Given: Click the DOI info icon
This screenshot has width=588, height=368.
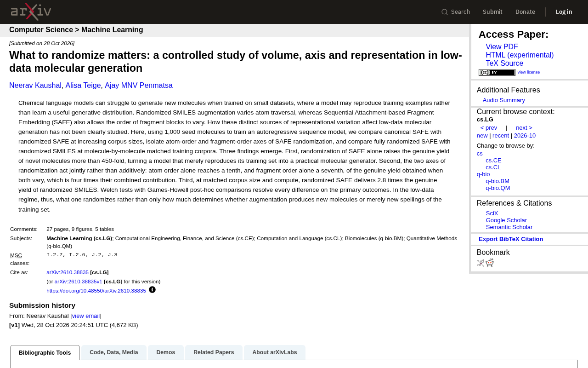Looking at the screenshot, I should 152,290.
